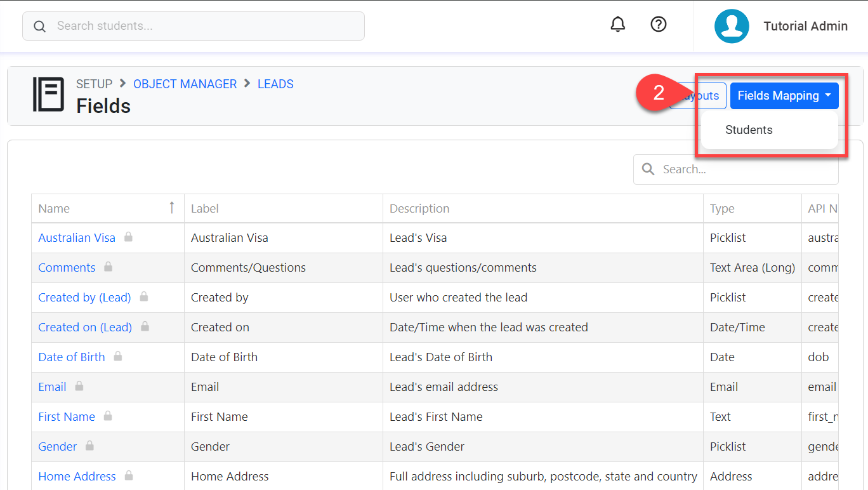Toggle the Fields Mapping dropdown button
This screenshot has width=868, height=490.
coord(784,96)
